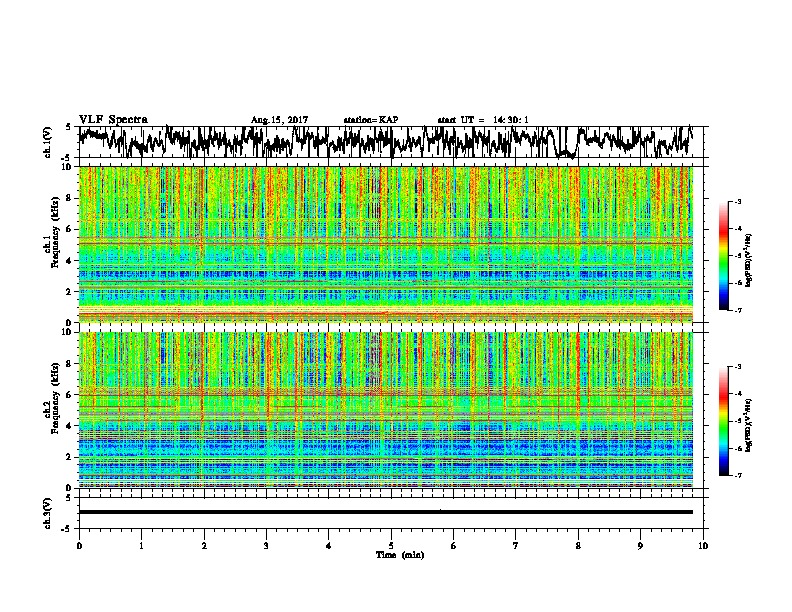Image resolution: width=792 pixels, height=612 pixels.
Task: Click inside the ch.2 spectrogram panel
Action: point(385,410)
